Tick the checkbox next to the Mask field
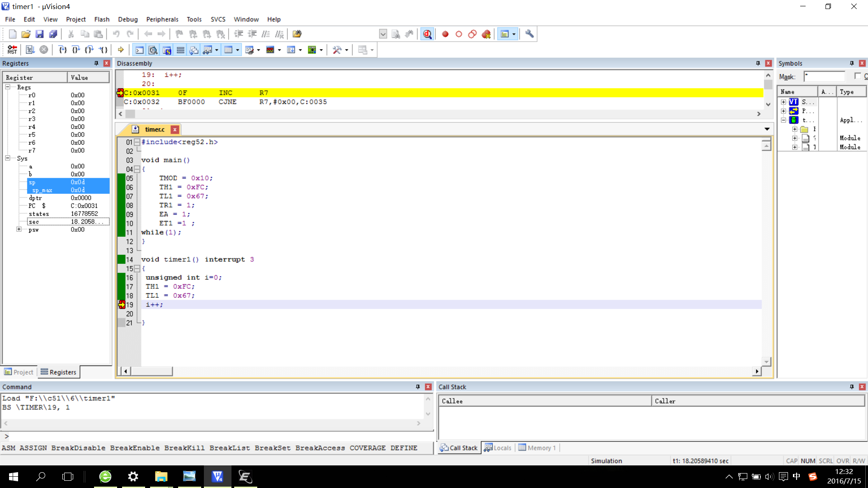 click(x=857, y=76)
